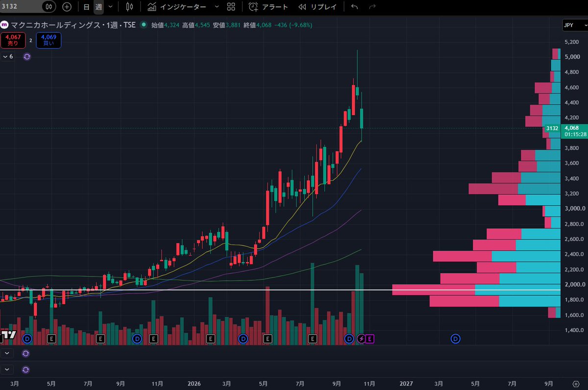Click the -436 (-9.68%) change value
588x390 pixels.
pyautogui.click(x=293, y=25)
